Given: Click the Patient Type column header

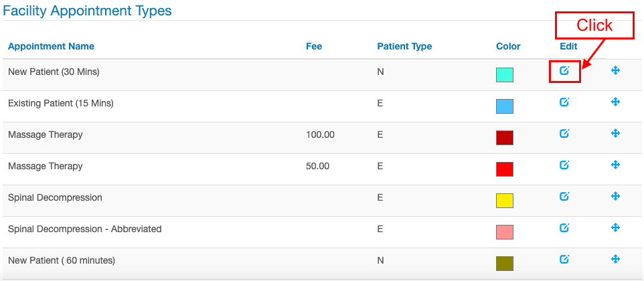Looking at the screenshot, I should [404, 46].
